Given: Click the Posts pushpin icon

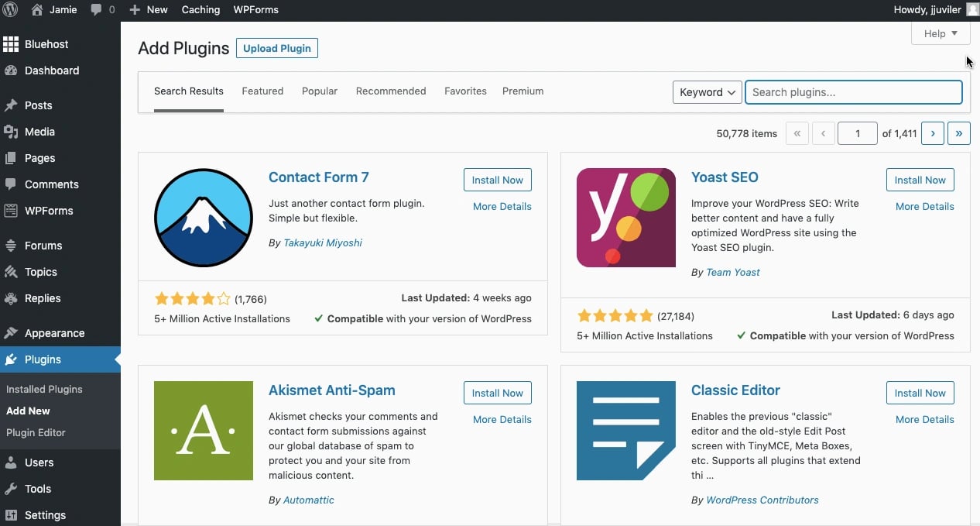Looking at the screenshot, I should [11, 105].
